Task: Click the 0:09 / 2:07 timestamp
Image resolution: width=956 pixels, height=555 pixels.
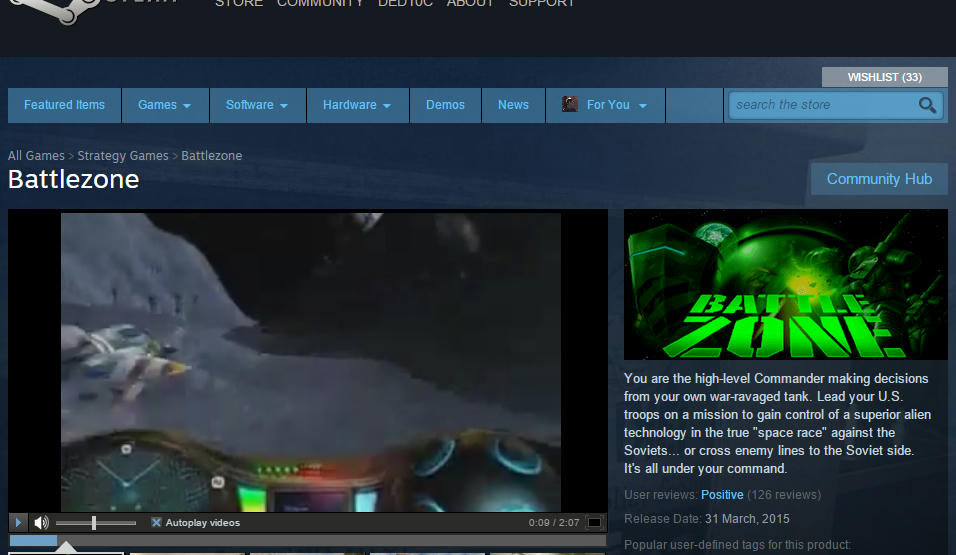Action: click(x=554, y=523)
